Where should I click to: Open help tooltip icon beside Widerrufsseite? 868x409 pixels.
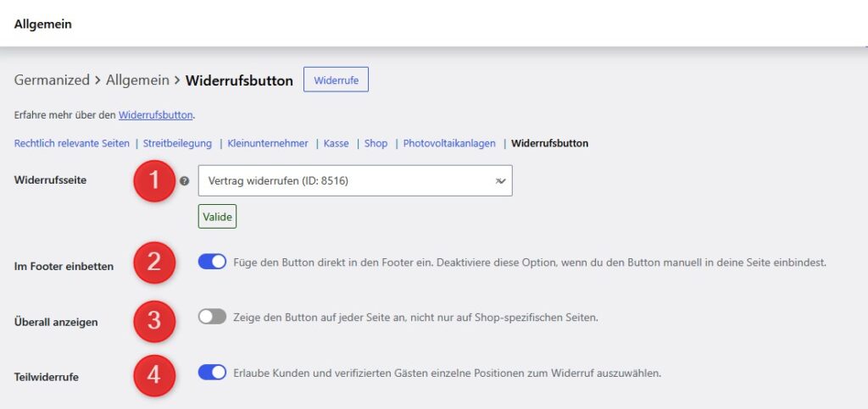tap(185, 180)
